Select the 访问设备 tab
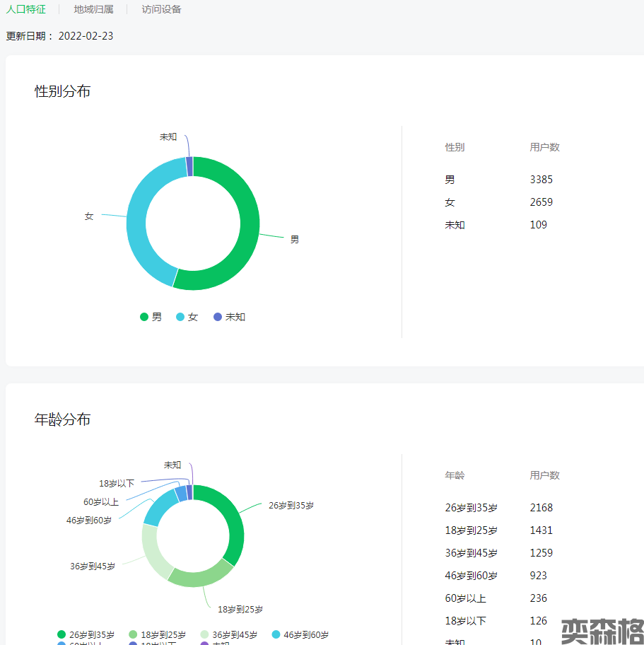The width and height of the screenshot is (644, 645). tap(161, 9)
